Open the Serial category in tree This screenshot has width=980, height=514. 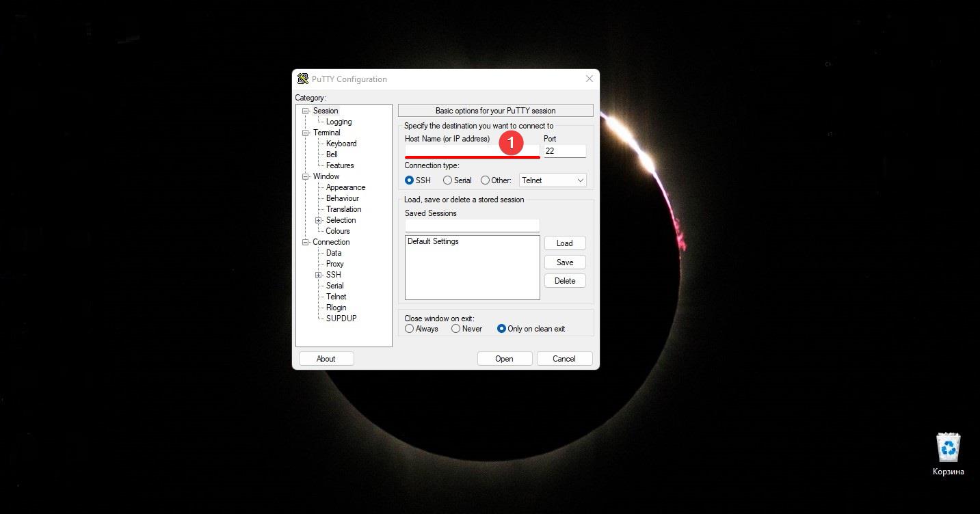pyautogui.click(x=335, y=286)
